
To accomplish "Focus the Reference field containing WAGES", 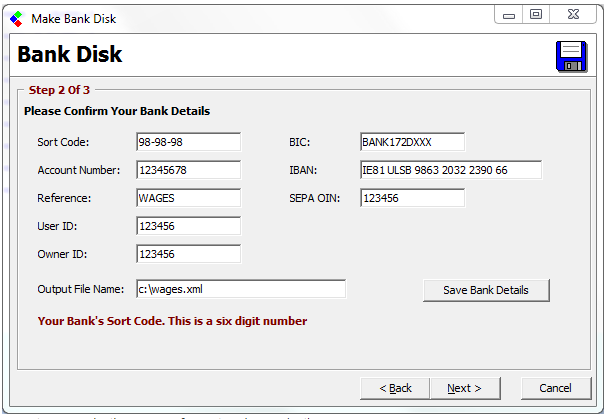I will point(188,198).
